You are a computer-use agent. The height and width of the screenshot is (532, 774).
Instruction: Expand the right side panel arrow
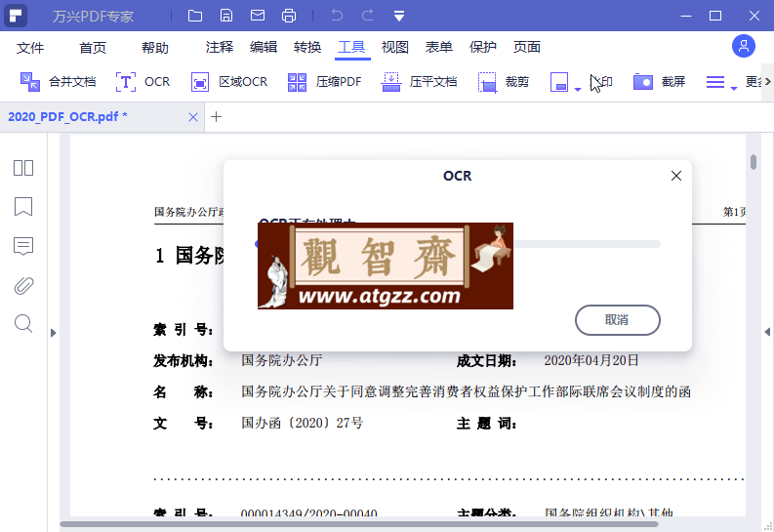point(767,332)
